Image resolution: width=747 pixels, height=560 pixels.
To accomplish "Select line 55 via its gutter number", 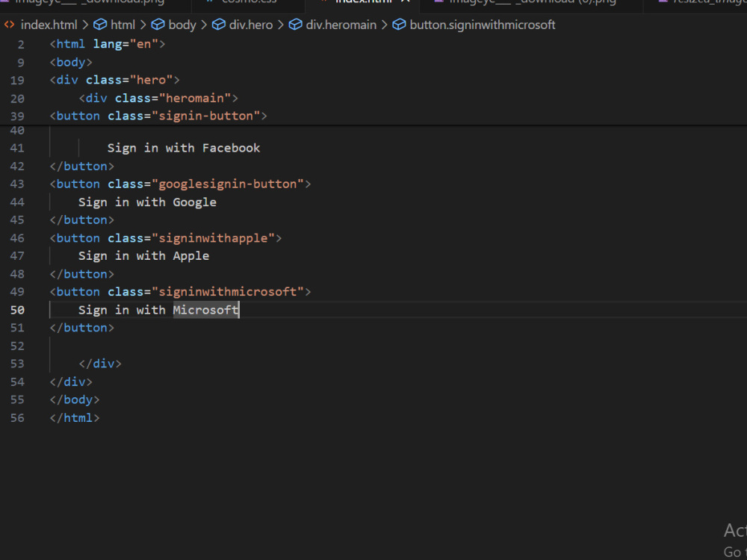I will coord(17,400).
